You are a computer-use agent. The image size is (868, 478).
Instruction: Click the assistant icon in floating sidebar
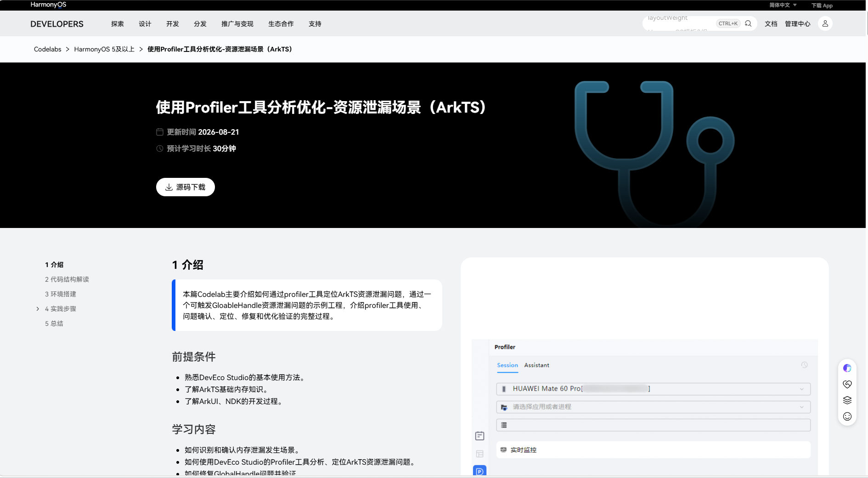pyautogui.click(x=847, y=368)
